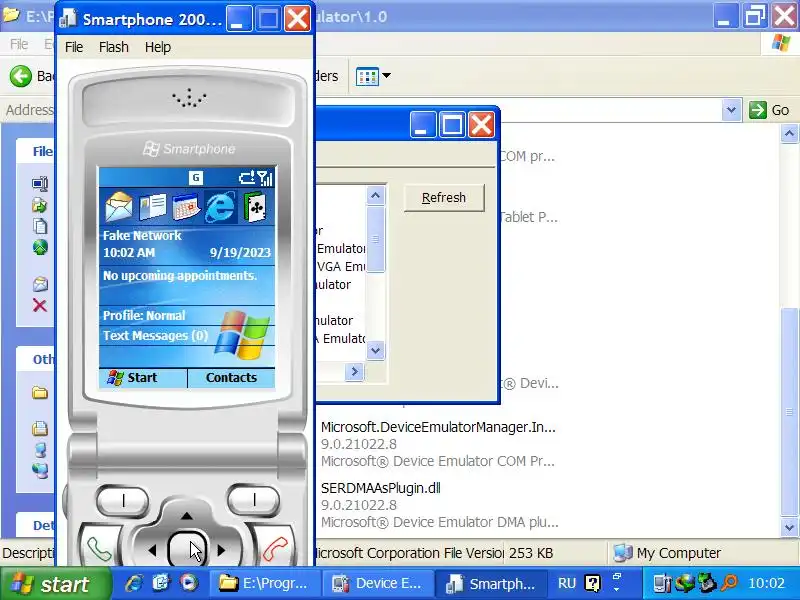The width and height of the screenshot is (800, 600).
Task: Click the phone's left hardware soft key
Action: [x=122, y=501]
